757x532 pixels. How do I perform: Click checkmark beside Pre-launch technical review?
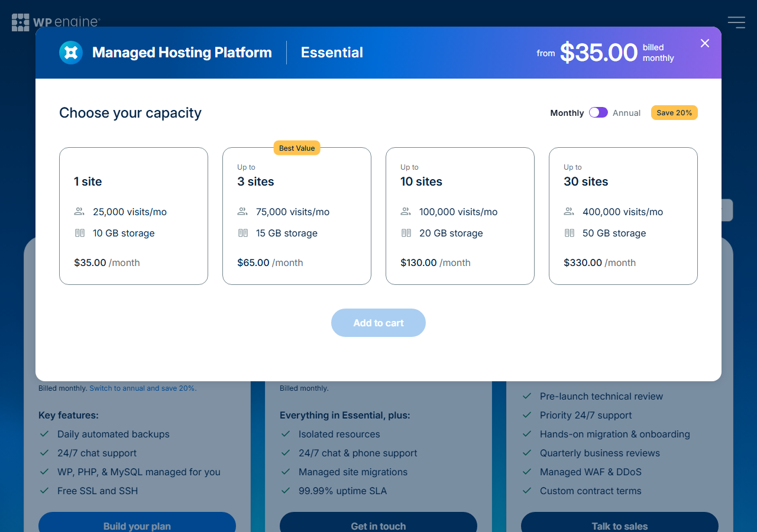526,396
